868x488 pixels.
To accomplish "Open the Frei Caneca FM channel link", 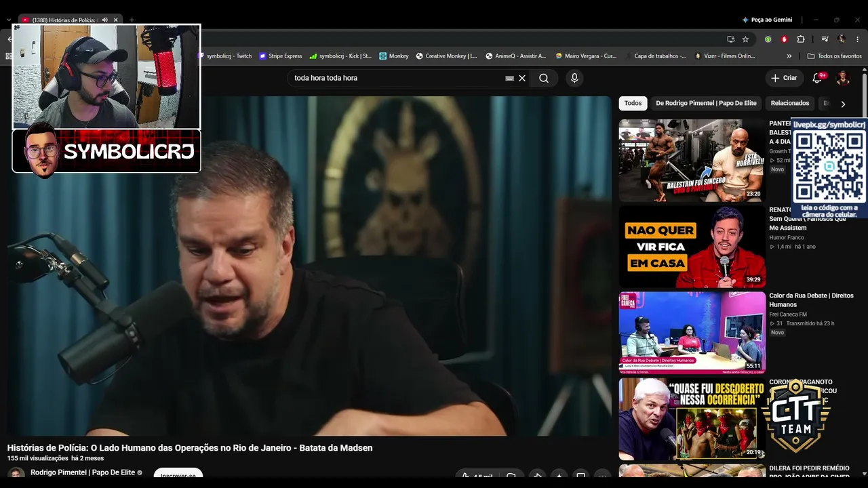I will (x=788, y=314).
